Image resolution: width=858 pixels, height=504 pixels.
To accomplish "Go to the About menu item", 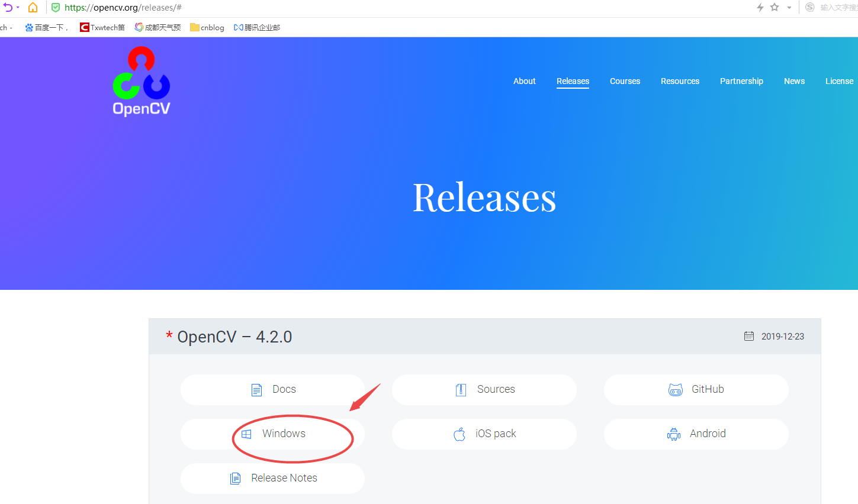I will 525,81.
